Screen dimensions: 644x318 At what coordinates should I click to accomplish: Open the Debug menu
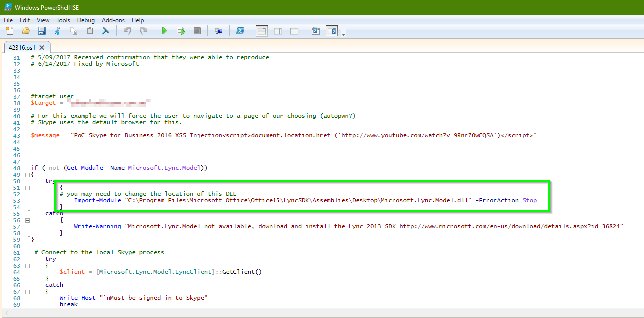tap(86, 20)
